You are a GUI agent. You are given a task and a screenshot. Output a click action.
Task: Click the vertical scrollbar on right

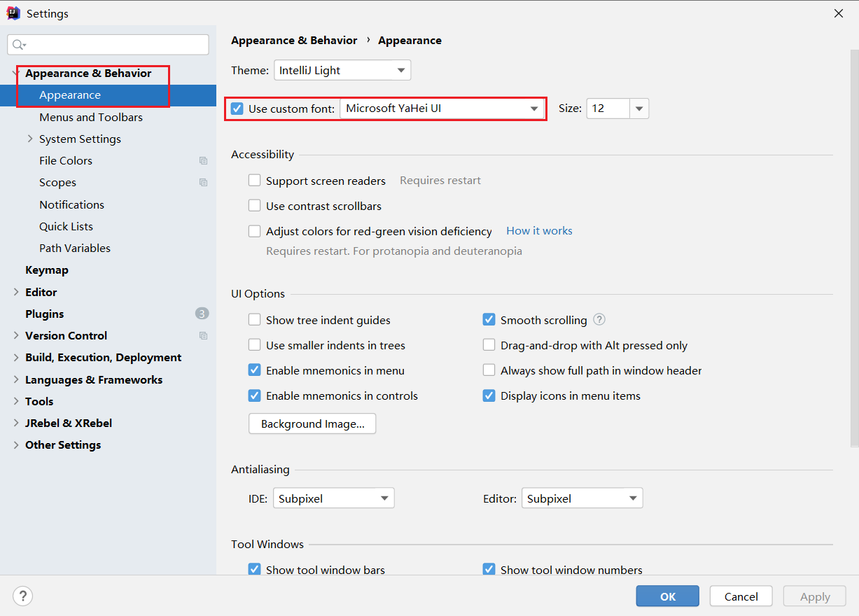[x=854, y=245]
